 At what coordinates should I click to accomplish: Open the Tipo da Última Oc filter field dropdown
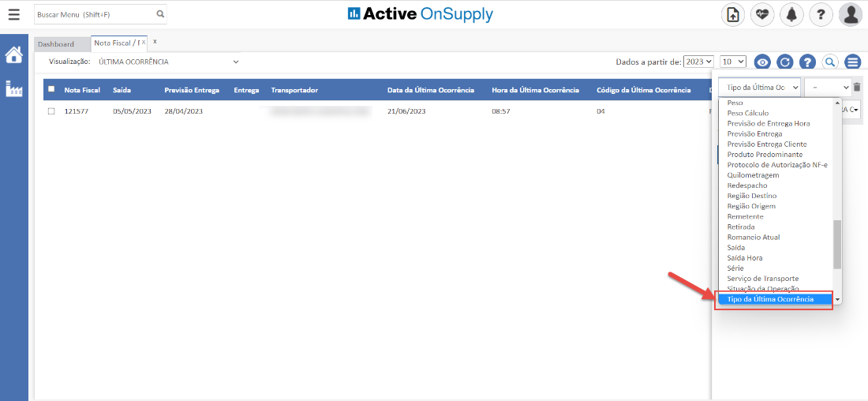759,87
